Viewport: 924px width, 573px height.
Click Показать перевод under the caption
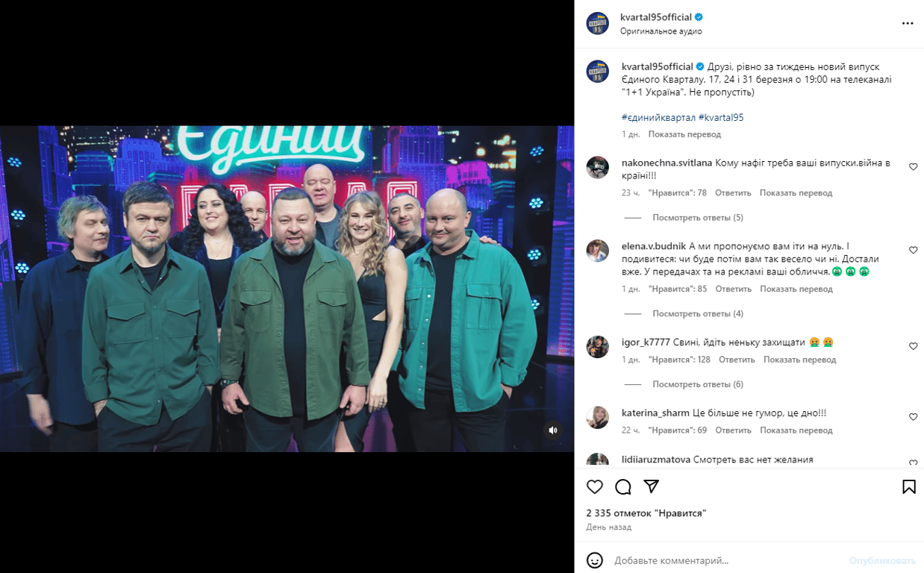click(x=684, y=134)
